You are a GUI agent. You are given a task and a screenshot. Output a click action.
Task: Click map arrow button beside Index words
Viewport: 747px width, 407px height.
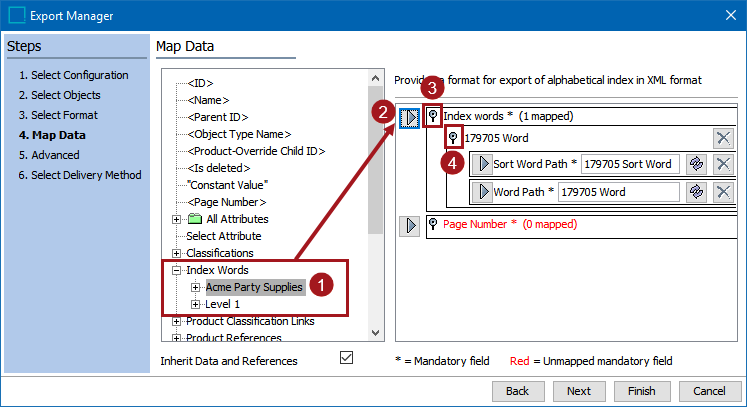pos(410,116)
